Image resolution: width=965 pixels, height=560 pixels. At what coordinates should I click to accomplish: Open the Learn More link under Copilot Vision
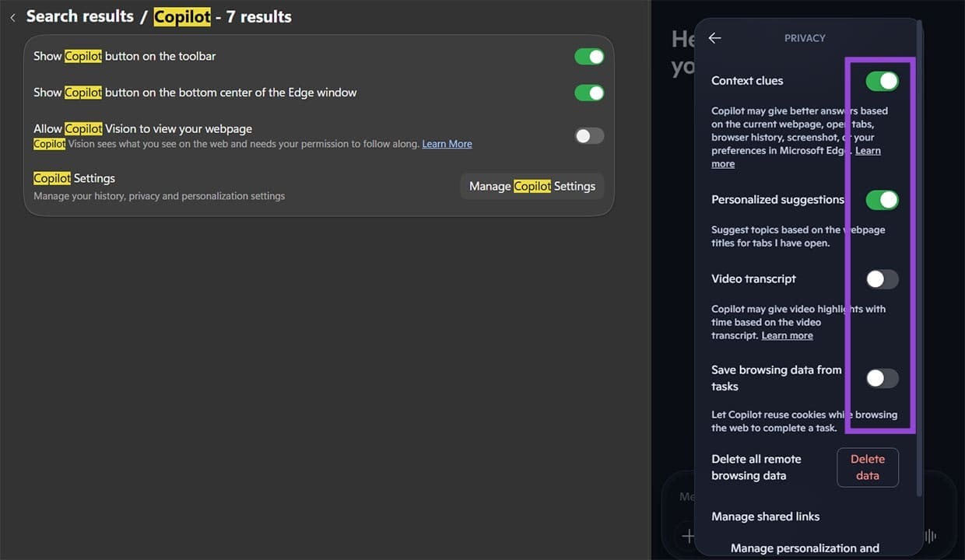(x=447, y=144)
